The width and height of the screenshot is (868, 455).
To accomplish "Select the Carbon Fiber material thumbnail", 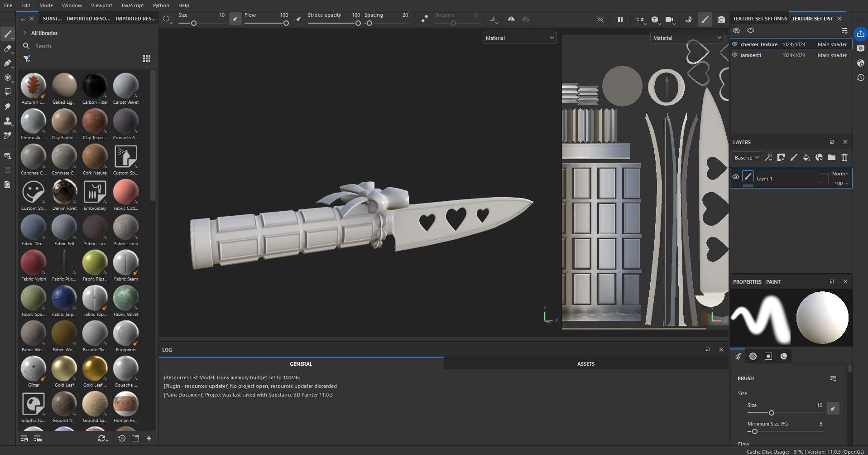I will pyautogui.click(x=95, y=86).
